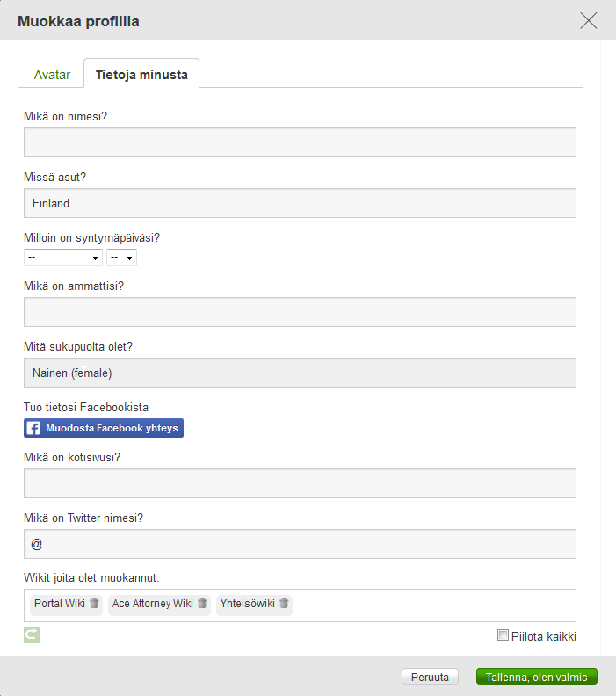Open the birthday day dropdown
This screenshot has width=616, height=696.
(121, 257)
